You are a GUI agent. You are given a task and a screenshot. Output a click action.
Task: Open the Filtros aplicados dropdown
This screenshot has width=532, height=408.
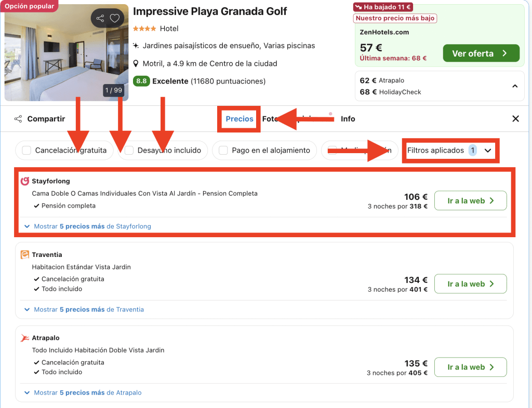[x=450, y=151]
